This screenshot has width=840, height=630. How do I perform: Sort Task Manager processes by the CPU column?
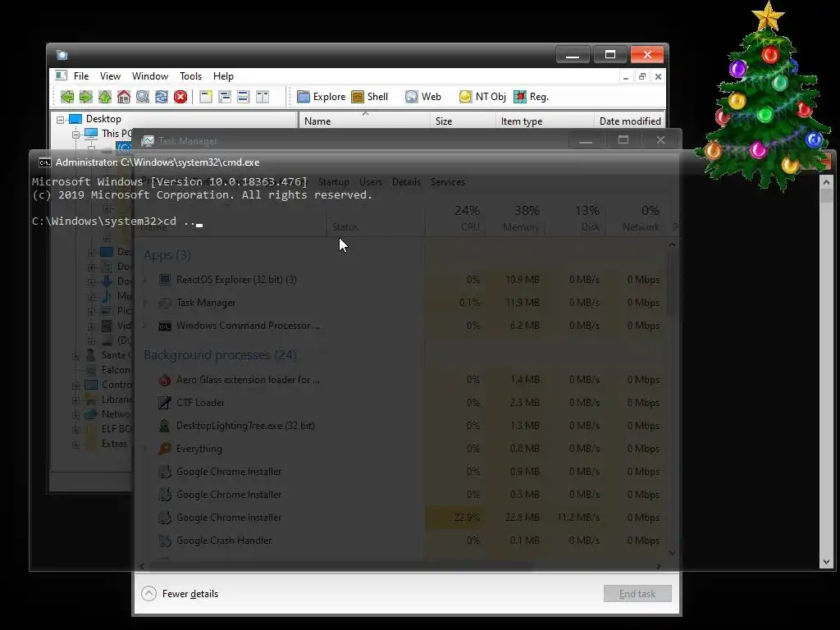(456, 218)
